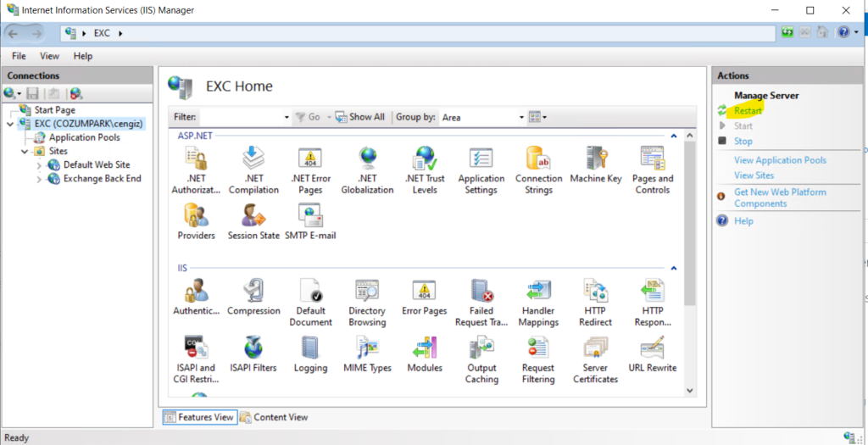Open the Authentication feature
This screenshot has width=868, height=445.
pos(196,298)
